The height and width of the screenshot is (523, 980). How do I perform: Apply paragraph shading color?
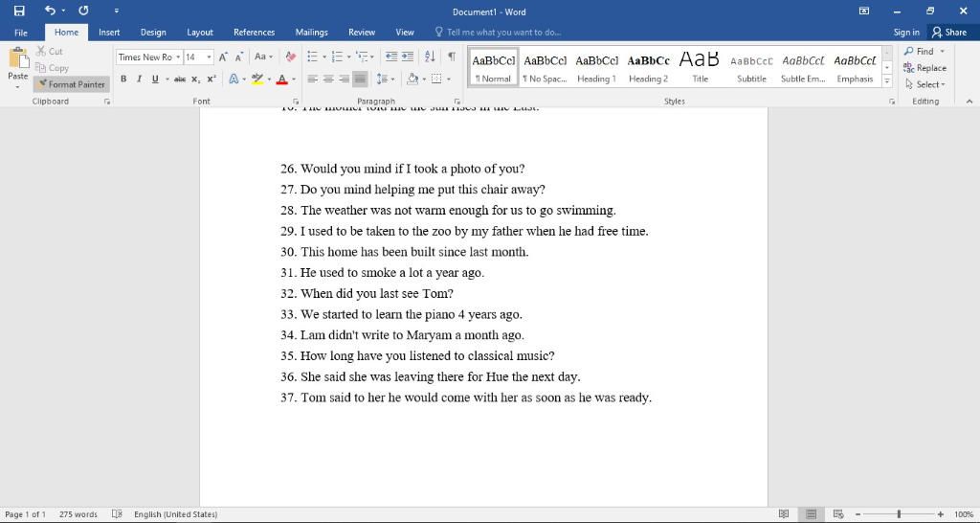pos(412,79)
